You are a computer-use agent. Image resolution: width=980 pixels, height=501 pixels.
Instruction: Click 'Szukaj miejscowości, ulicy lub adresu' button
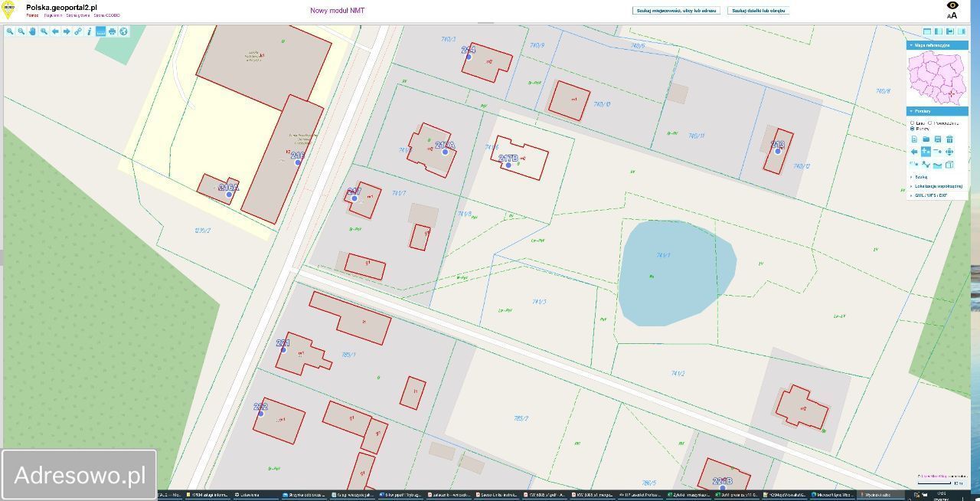tap(676, 11)
